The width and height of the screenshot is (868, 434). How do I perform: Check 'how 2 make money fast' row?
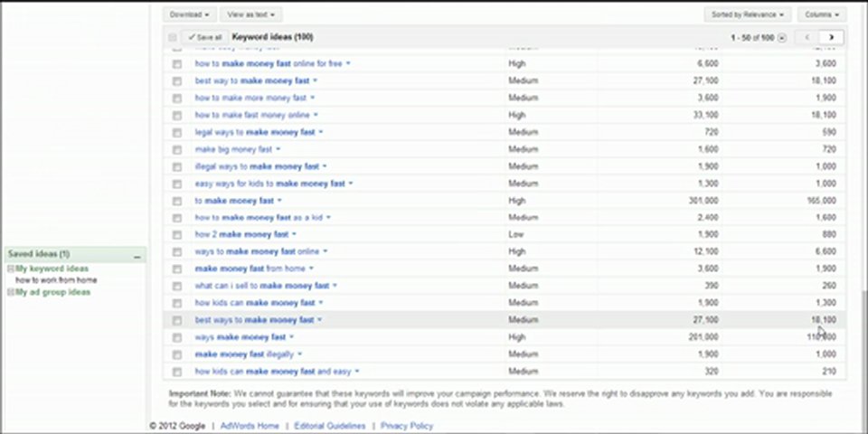pyautogui.click(x=176, y=235)
